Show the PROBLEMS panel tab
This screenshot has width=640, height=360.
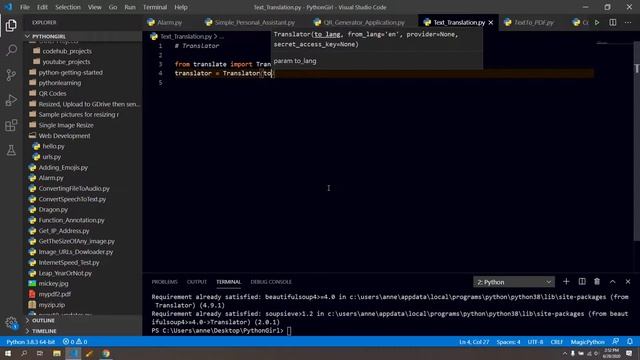(x=164, y=282)
